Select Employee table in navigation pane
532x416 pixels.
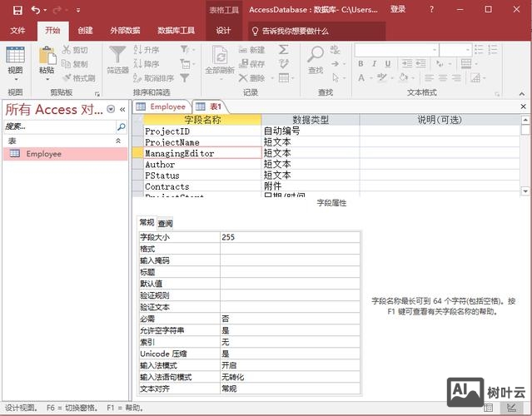(x=65, y=154)
